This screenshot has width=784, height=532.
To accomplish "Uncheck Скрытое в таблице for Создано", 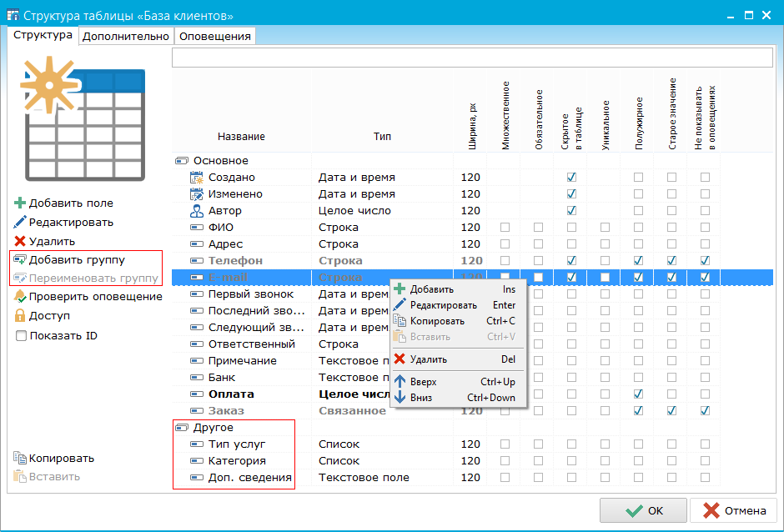I will pos(571,178).
